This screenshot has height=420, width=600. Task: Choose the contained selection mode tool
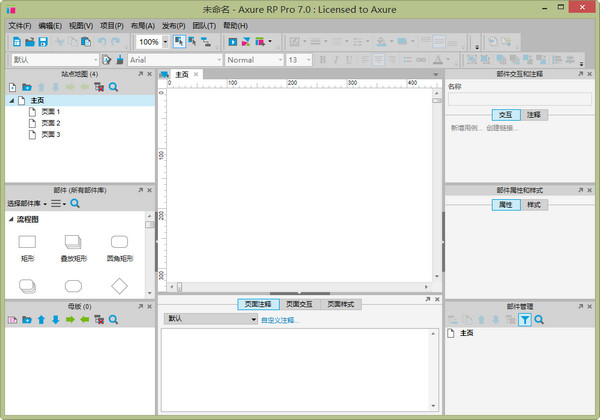coord(192,41)
